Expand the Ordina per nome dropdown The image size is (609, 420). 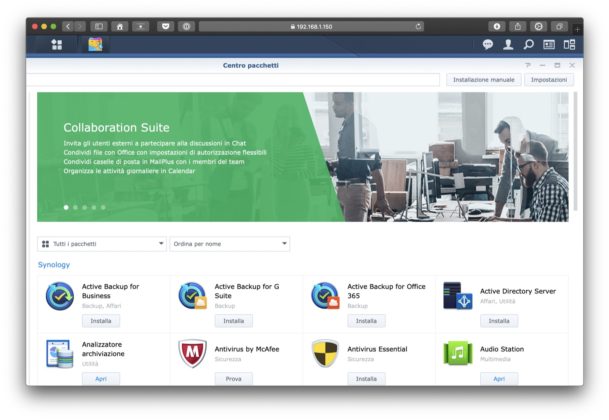[230, 244]
